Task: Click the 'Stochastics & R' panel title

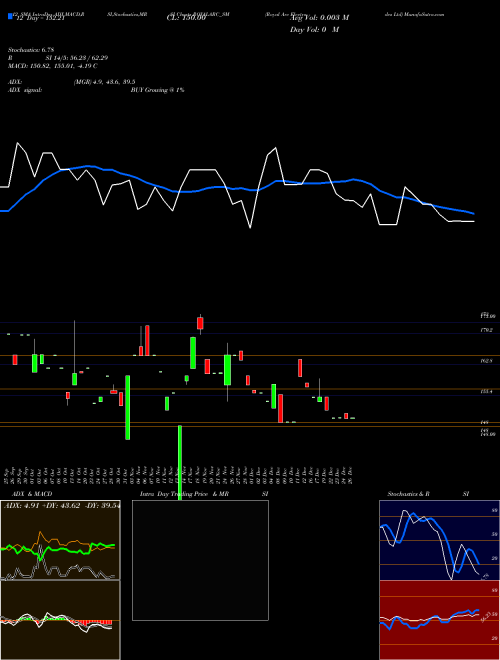Action: 408,494
